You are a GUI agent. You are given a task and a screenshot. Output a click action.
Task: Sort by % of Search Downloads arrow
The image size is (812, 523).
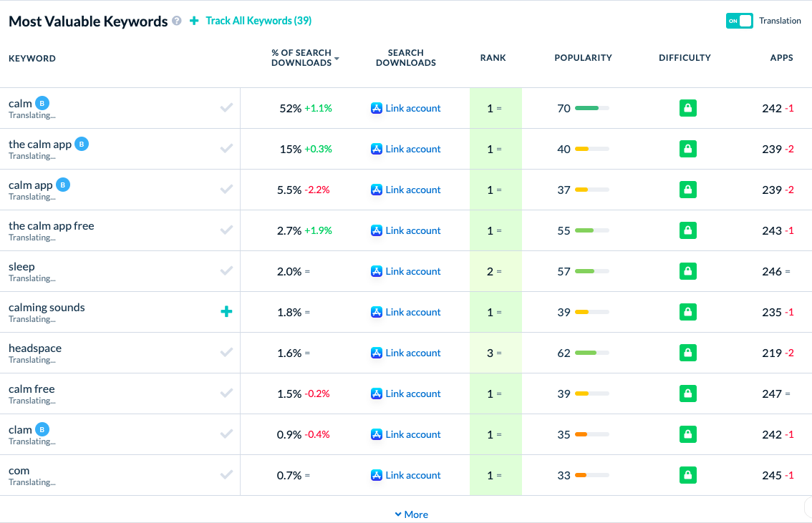(x=337, y=59)
